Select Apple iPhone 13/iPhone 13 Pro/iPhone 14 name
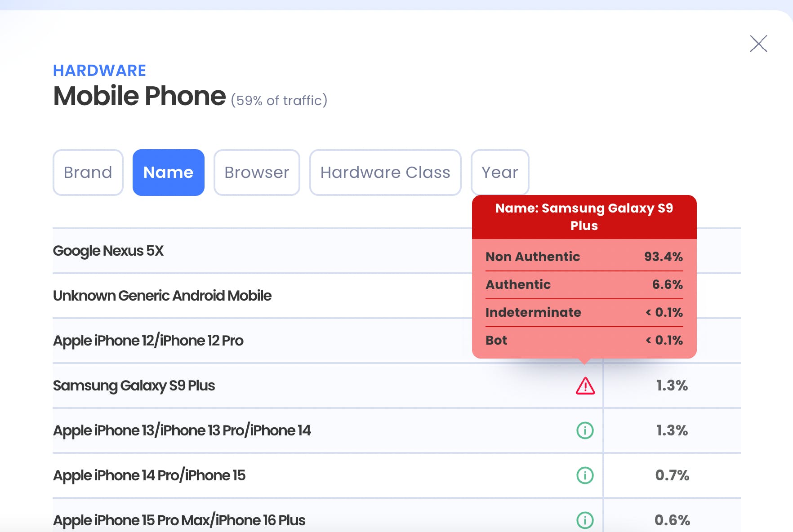 pos(182,430)
